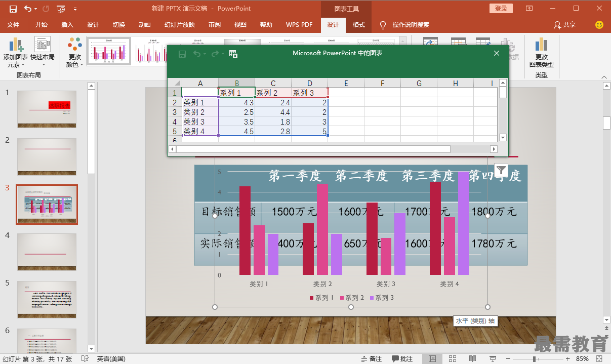This screenshot has height=364, width=611.
Task: Open the Add Chart Element (添加图表元素) menu
Action: point(16,53)
